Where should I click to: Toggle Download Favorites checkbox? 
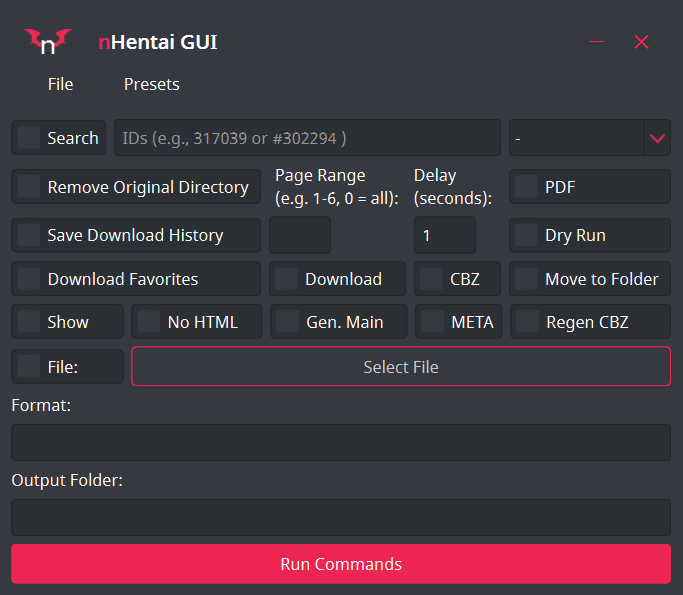click(29, 279)
